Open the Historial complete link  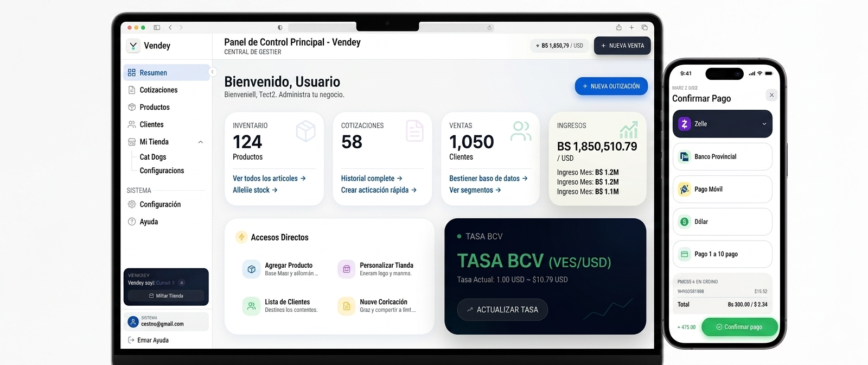(x=372, y=179)
